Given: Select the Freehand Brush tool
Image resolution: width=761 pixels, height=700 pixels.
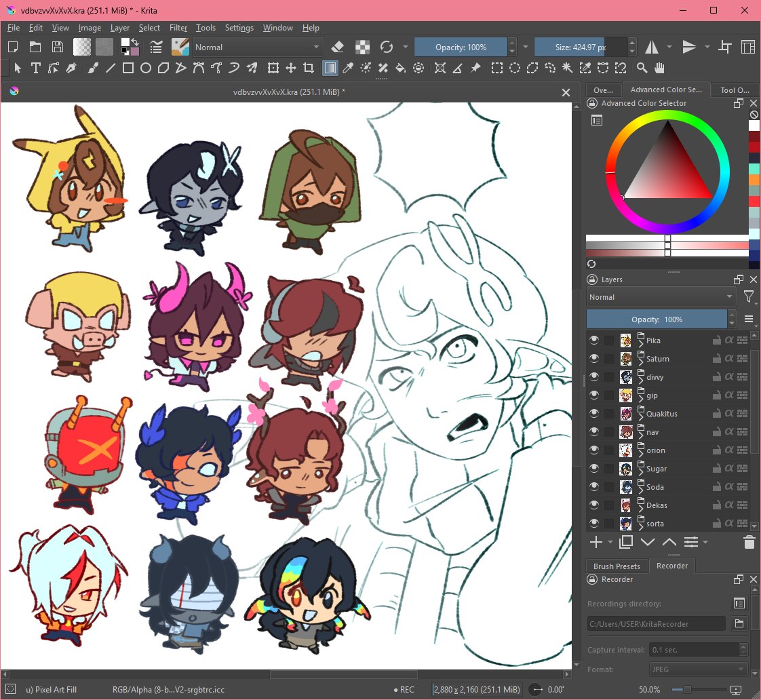Looking at the screenshot, I should 93,68.
